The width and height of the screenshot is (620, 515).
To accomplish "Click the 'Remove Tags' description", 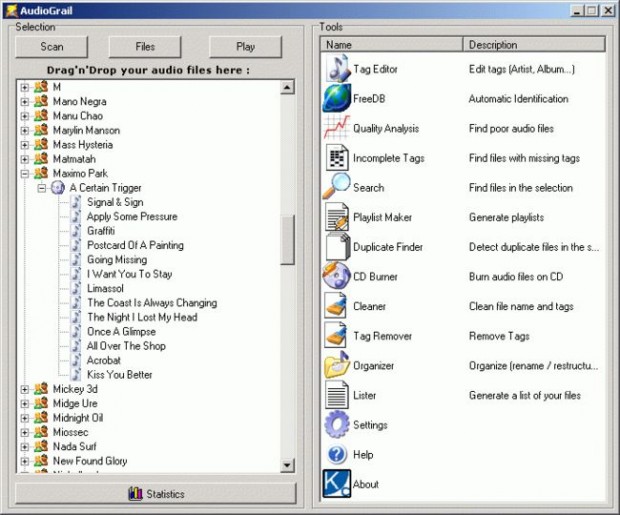I will tap(499, 336).
